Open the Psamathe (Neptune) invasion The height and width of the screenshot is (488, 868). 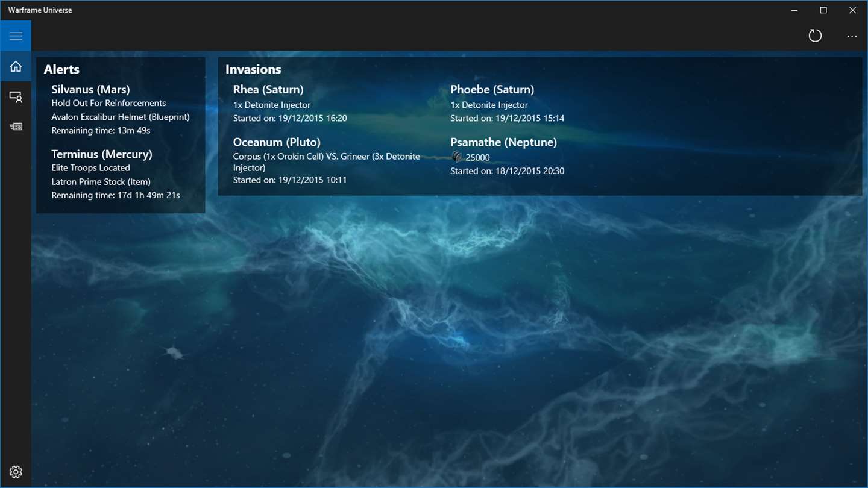click(504, 142)
